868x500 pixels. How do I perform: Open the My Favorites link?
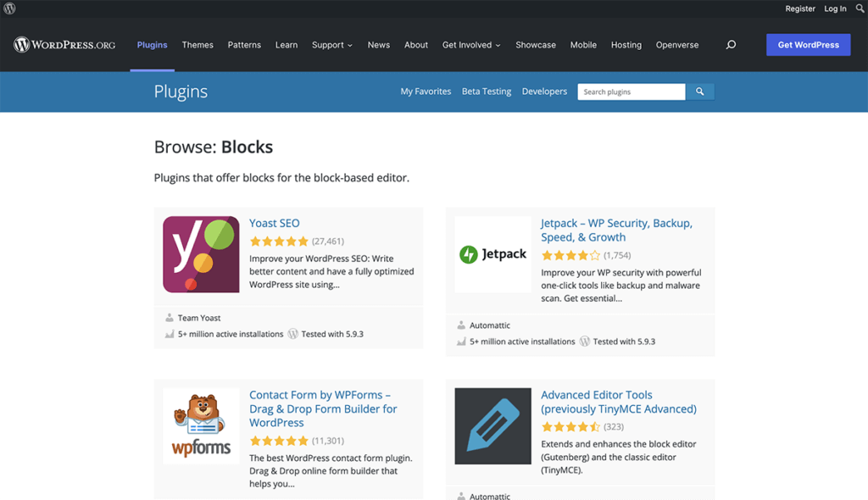tap(426, 92)
